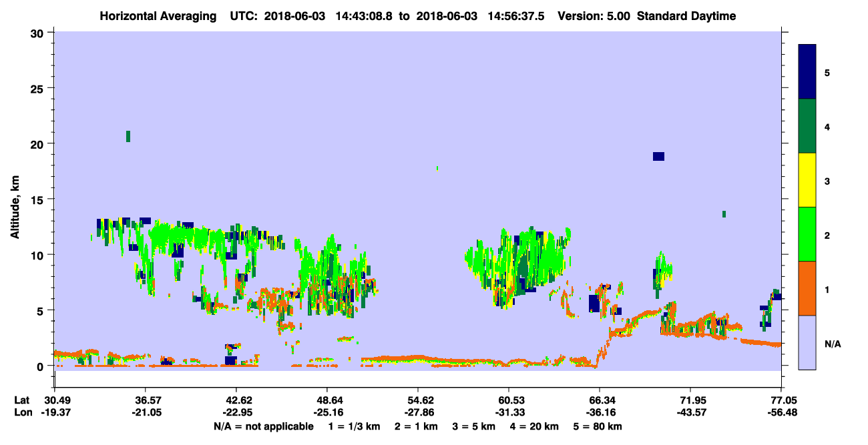Click the latitude value 54.62

(417, 400)
